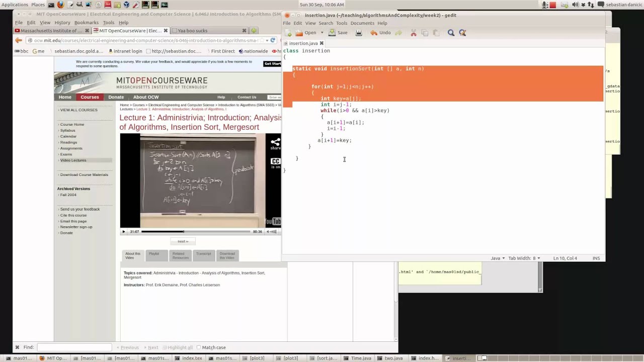Image resolution: width=644 pixels, height=362 pixels.
Task: Toggle closed captions CC button
Action: click(x=275, y=163)
